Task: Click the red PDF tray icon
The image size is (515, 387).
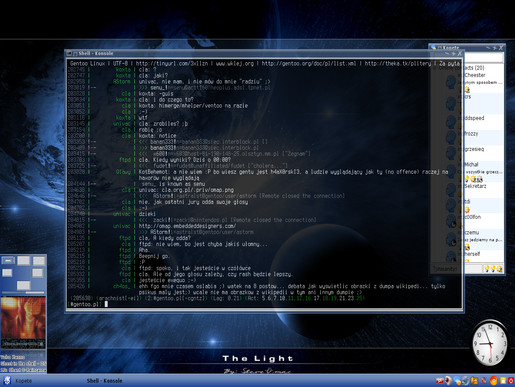Action: point(440,381)
